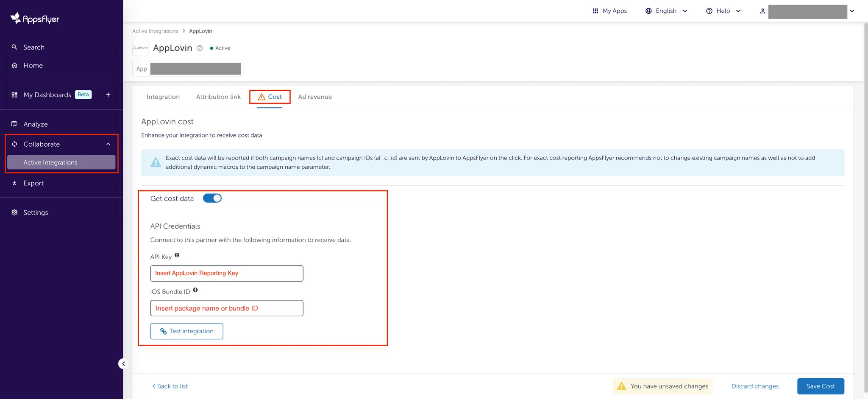Click the AppLovin partner logo icon
This screenshot has height=399, width=868.
click(x=140, y=47)
